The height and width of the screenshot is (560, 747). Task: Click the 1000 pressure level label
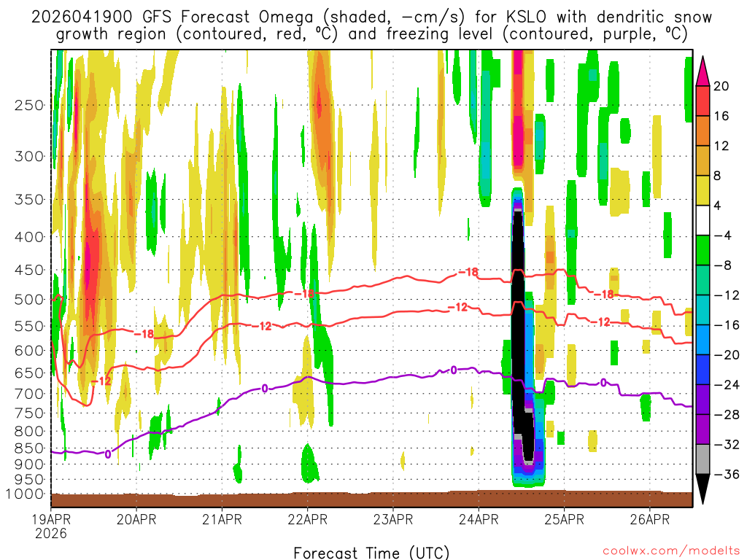[x=25, y=494]
